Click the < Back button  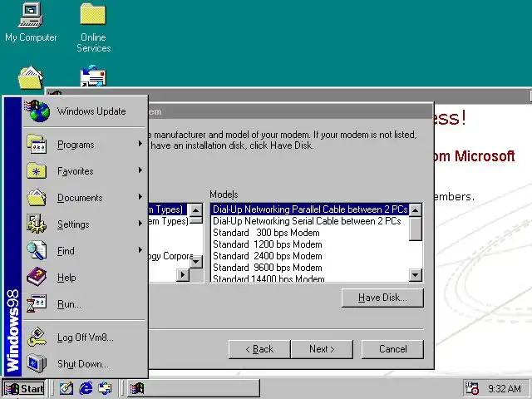point(259,349)
